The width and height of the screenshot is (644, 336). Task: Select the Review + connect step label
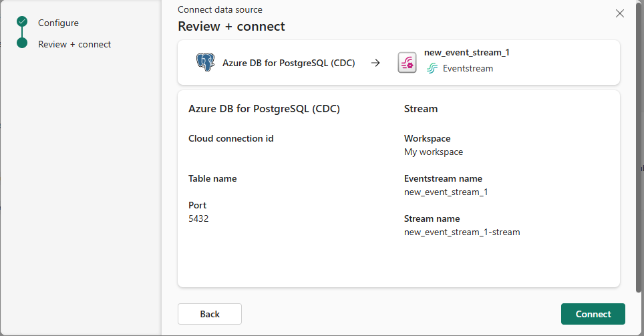(74, 44)
